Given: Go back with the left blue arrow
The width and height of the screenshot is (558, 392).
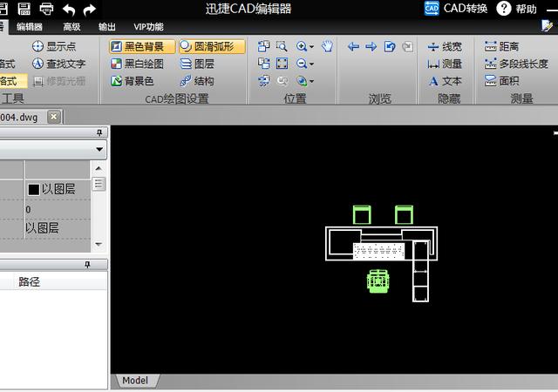Looking at the screenshot, I should click(353, 46).
